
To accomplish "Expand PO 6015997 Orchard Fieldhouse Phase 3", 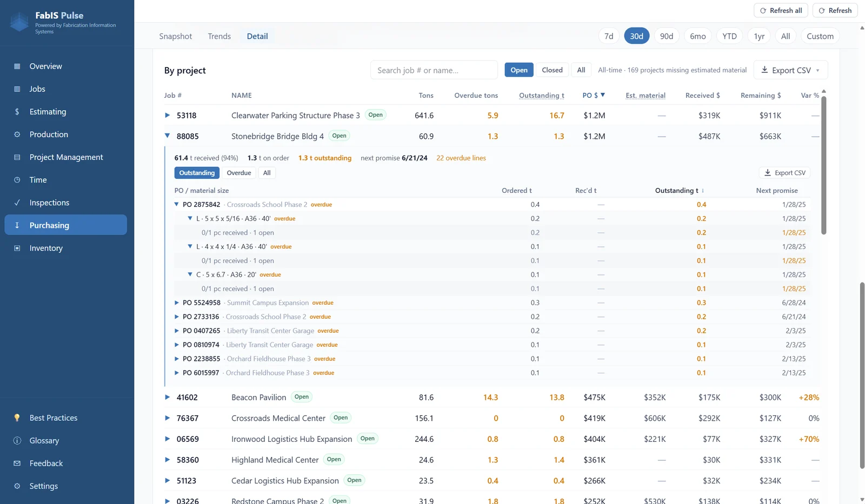I will click(x=176, y=373).
